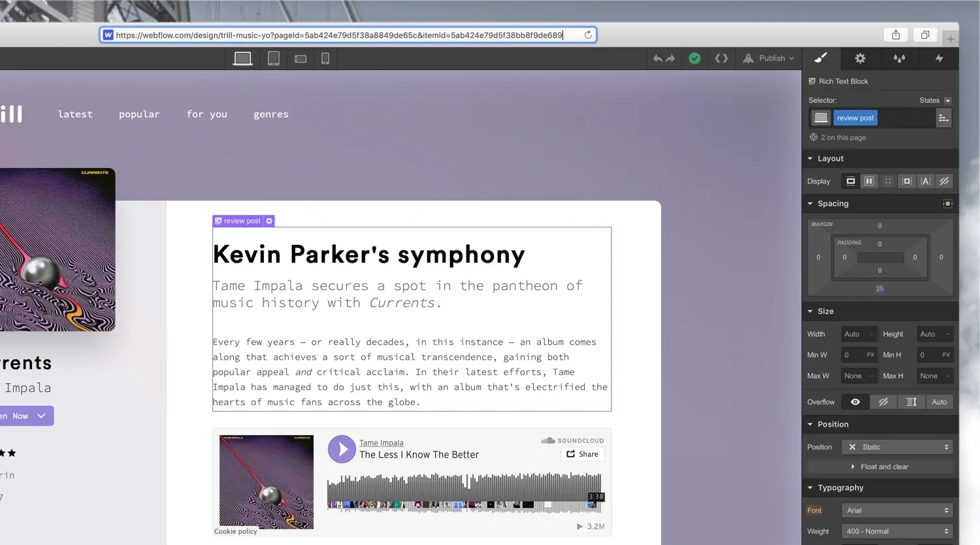The height and width of the screenshot is (545, 980).
Task: Click the review post element label
Action: pyautogui.click(x=238, y=221)
